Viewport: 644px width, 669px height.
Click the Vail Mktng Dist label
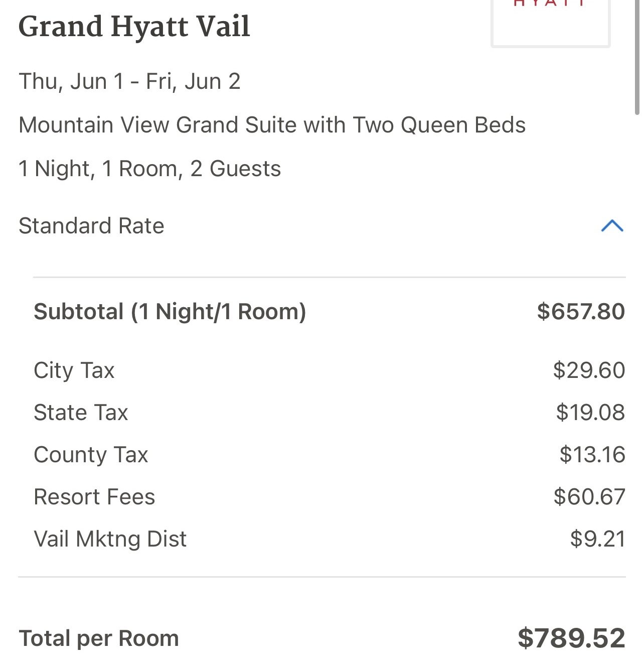tap(110, 540)
